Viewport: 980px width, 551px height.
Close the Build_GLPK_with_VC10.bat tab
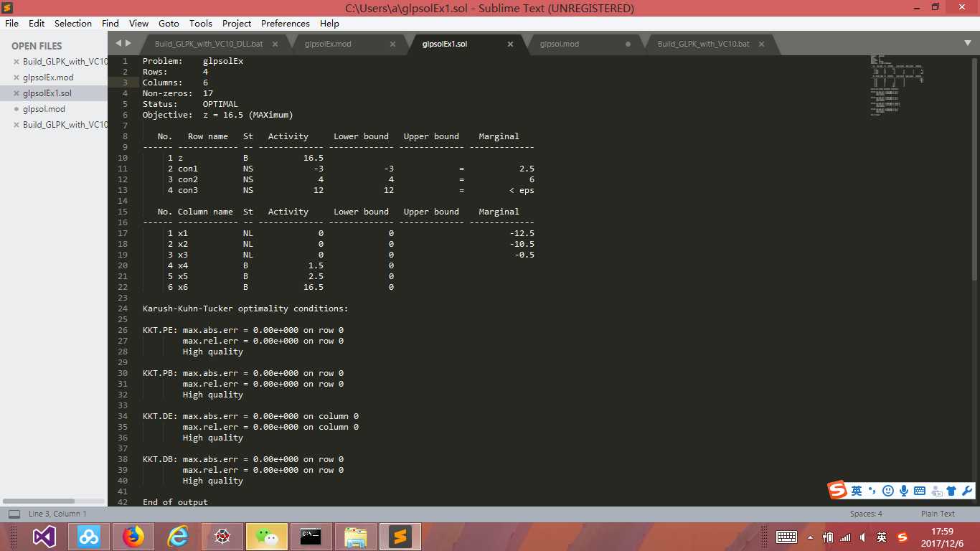point(761,44)
